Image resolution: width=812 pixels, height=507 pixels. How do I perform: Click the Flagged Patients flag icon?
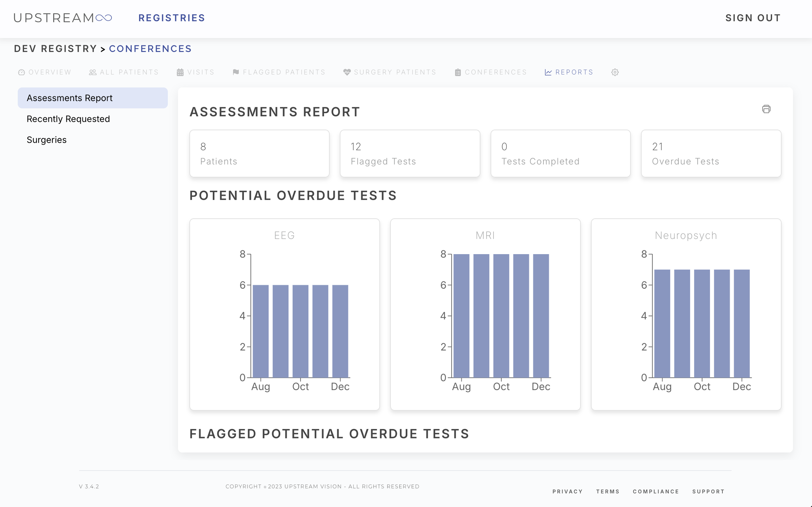point(235,72)
